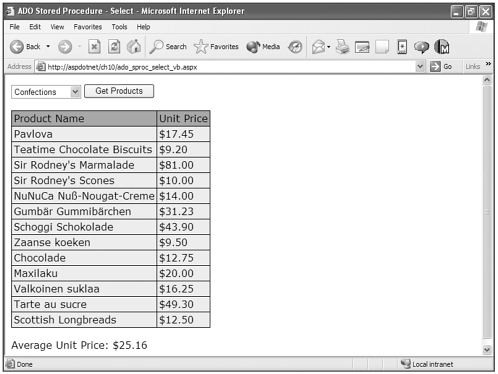Click the Go button
Viewport: 498px width, 374px height.
[x=441, y=67]
